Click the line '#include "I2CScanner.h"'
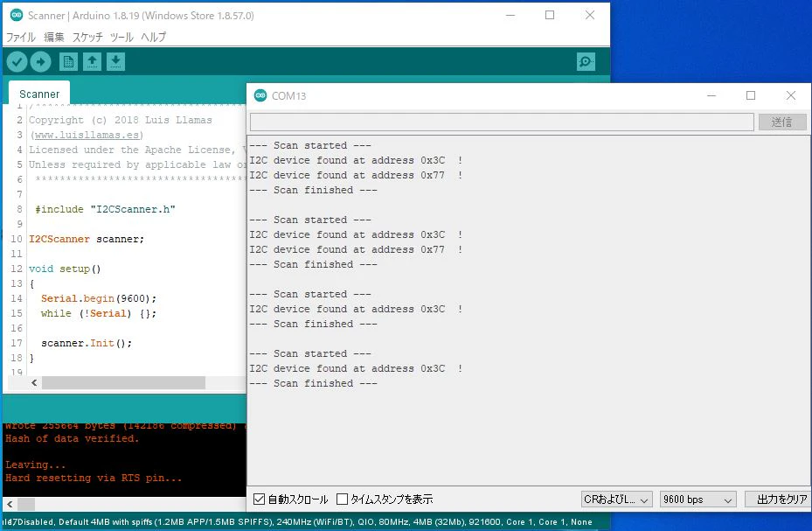 tap(105, 209)
